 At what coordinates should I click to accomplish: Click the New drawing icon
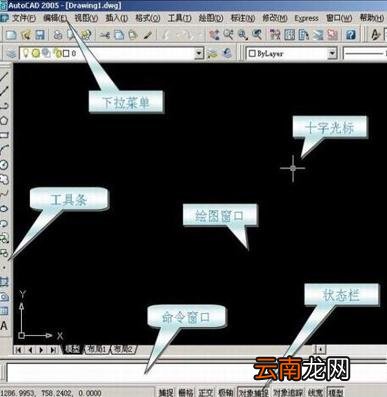click(x=11, y=35)
